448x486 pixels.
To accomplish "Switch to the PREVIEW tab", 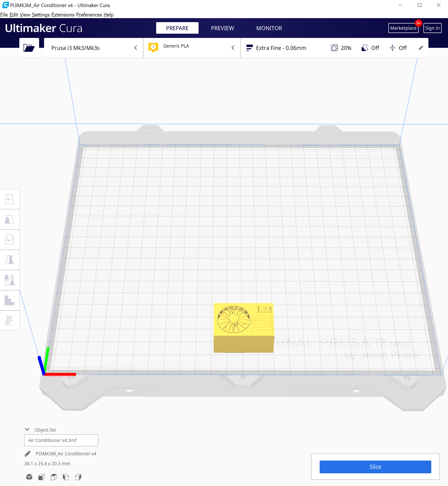I will [x=222, y=28].
